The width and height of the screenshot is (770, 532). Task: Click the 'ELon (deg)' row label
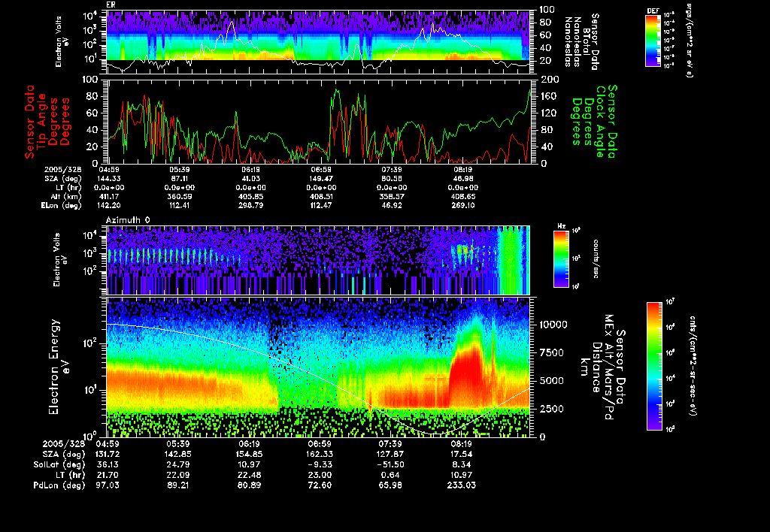(62, 205)
